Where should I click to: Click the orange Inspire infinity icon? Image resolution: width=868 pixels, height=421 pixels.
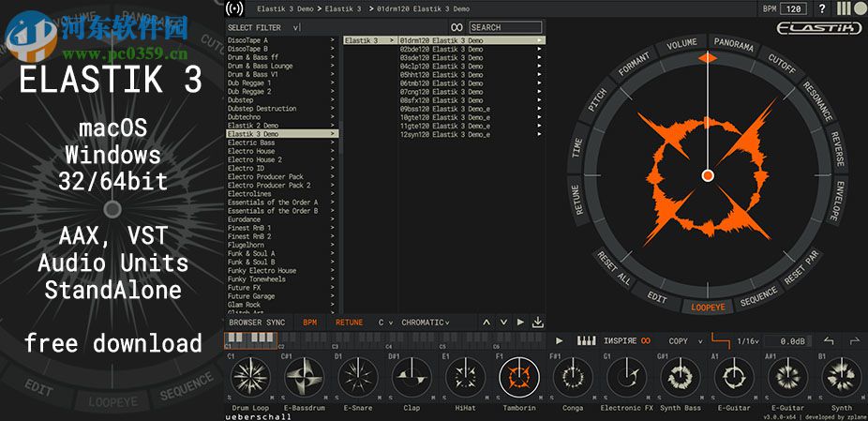tap(646, 341)
